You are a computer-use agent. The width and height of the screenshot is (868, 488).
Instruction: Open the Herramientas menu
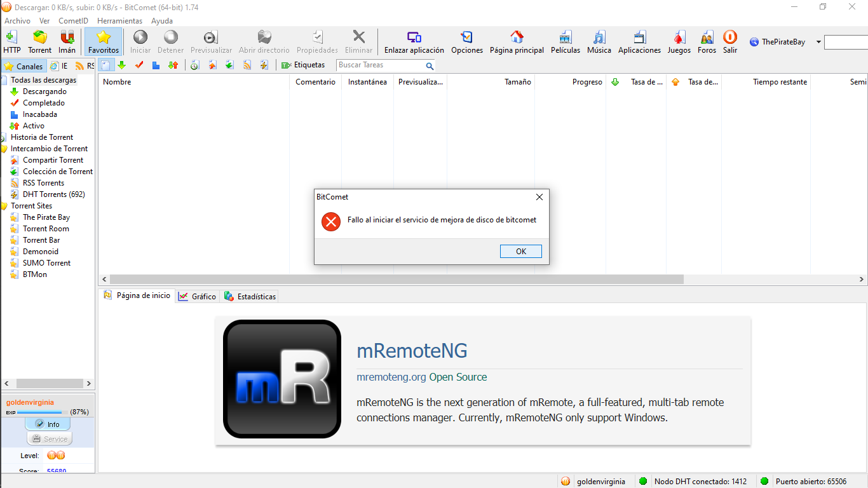(x=119, y=21)
